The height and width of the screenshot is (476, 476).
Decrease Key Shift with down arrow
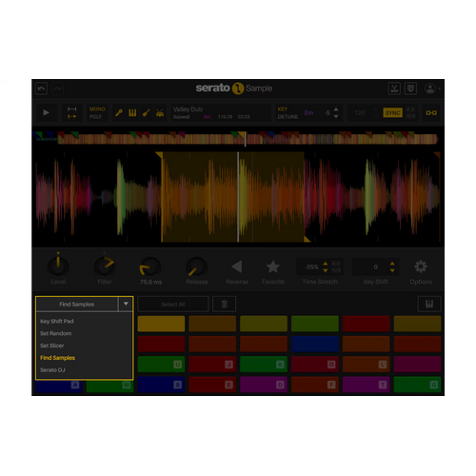[x=392, y=270]
